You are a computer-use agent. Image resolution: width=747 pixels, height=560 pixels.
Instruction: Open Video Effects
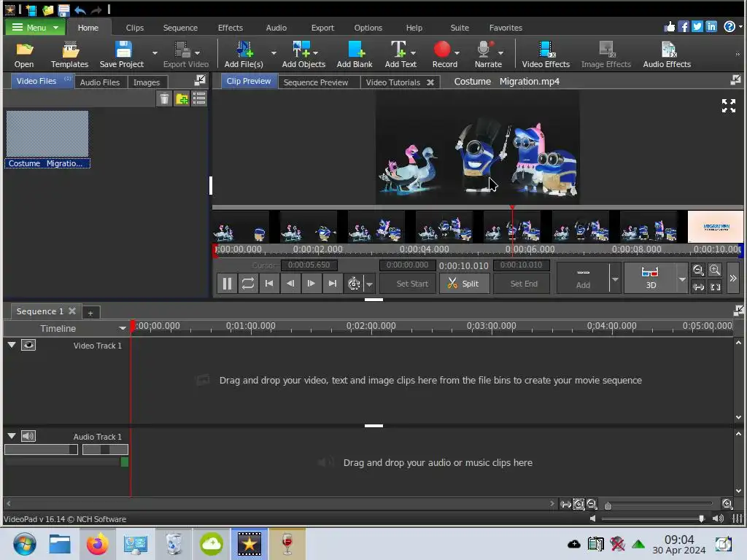(x=546, y=54)
